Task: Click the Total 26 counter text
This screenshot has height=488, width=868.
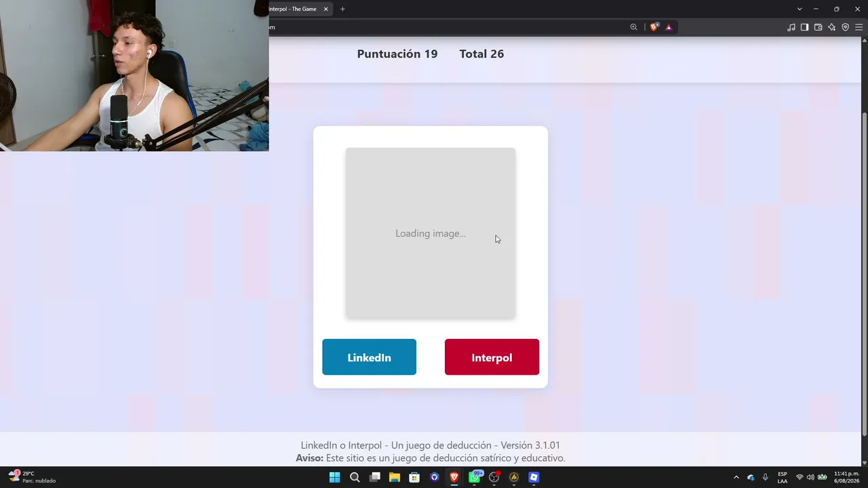Action: coord(481,54)
